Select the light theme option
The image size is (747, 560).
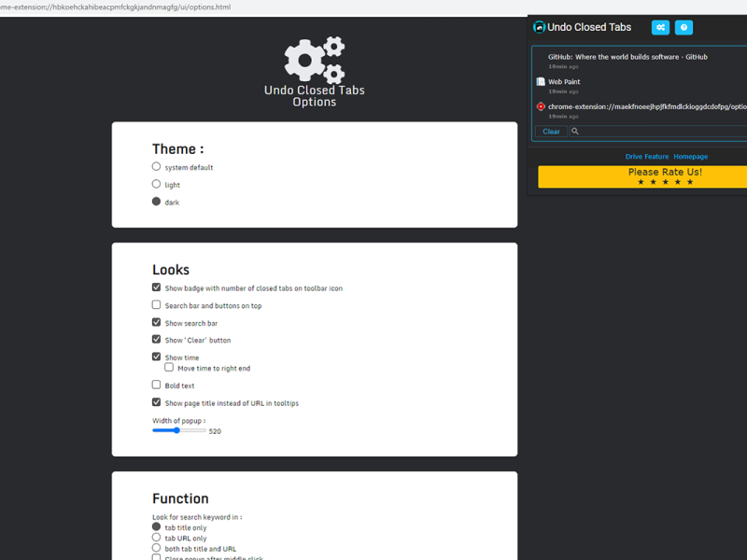point(156,184)
